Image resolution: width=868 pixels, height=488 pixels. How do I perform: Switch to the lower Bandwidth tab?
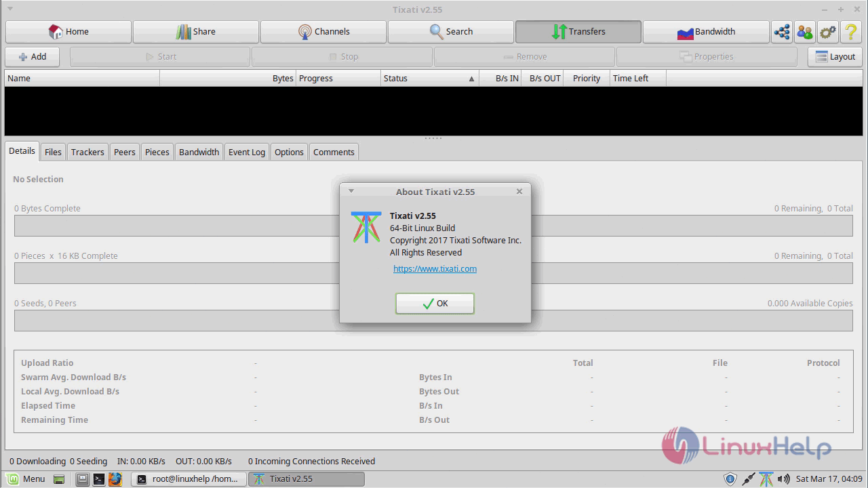199,152
